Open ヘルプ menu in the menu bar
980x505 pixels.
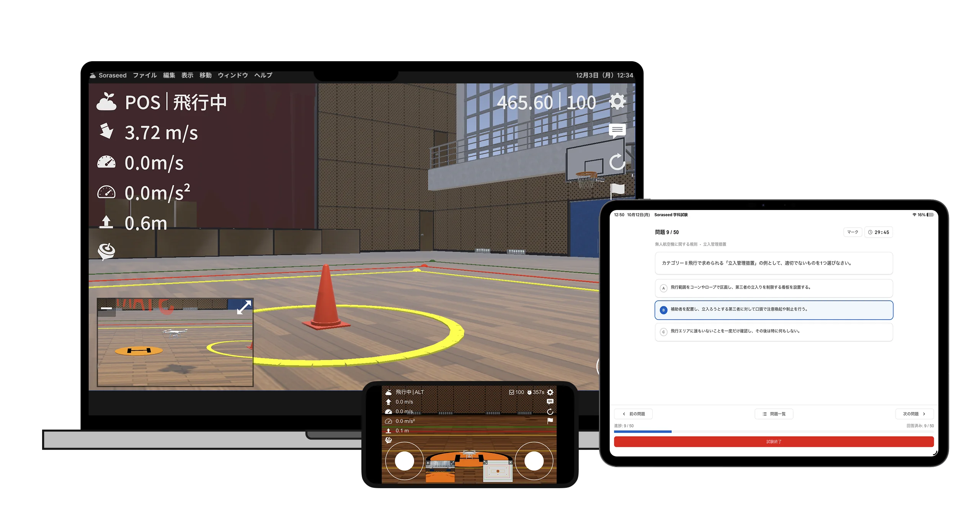(263, 75)
